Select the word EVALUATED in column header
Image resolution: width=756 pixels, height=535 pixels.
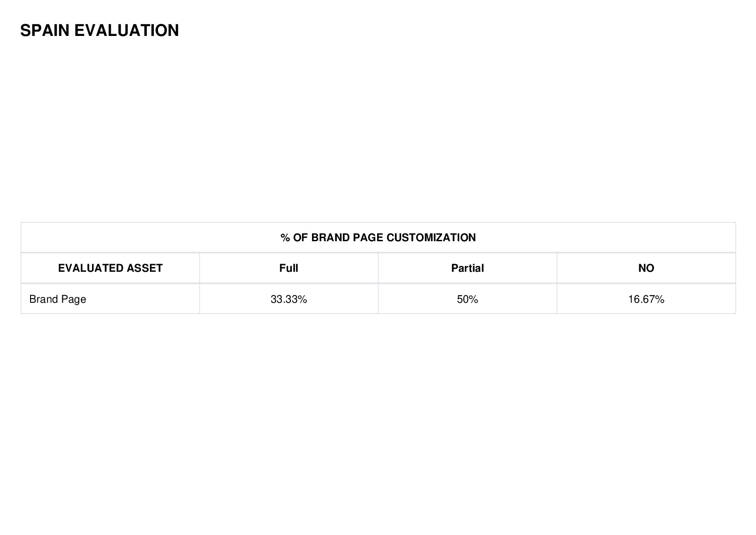click(x=91, y=268)
